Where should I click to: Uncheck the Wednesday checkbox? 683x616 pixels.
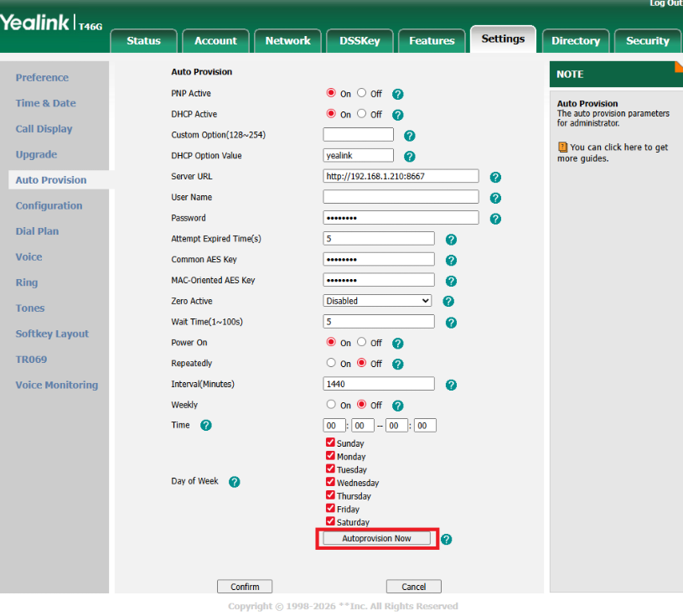tap(330, 482)
